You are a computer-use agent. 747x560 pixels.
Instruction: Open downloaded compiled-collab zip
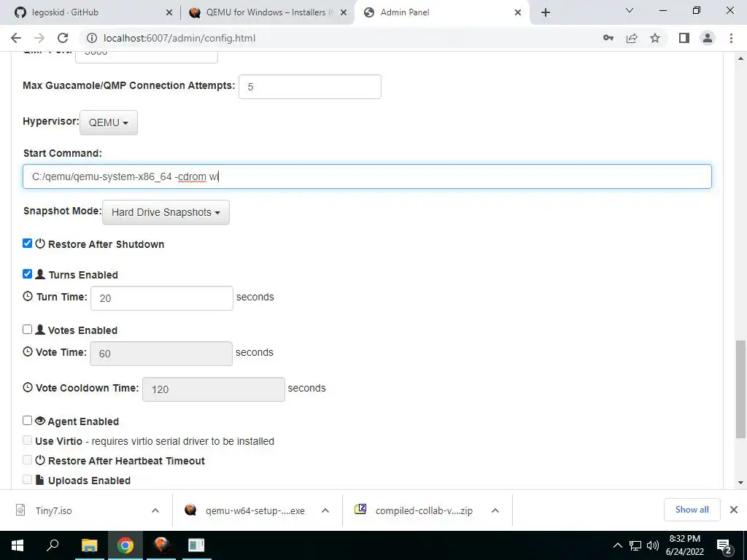(x=415, y=510)
